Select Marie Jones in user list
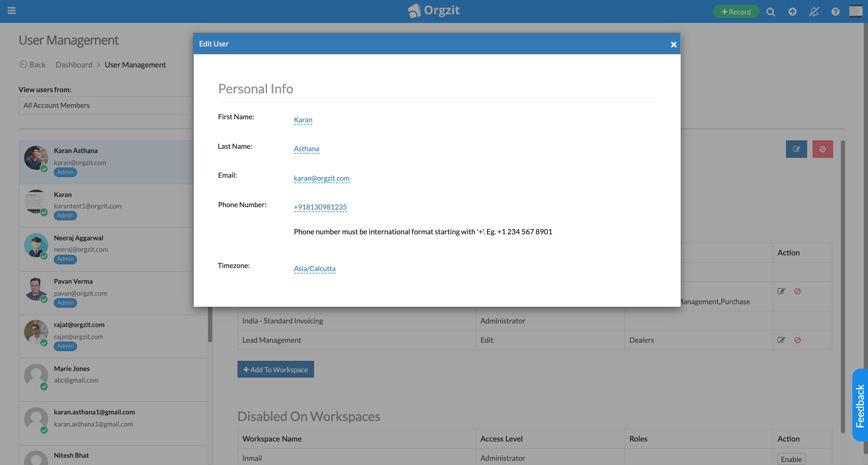 coord(113,380)
